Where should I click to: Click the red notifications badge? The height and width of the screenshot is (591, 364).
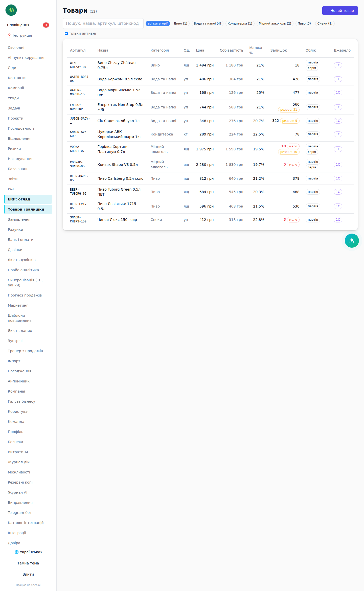coord(46,25)
